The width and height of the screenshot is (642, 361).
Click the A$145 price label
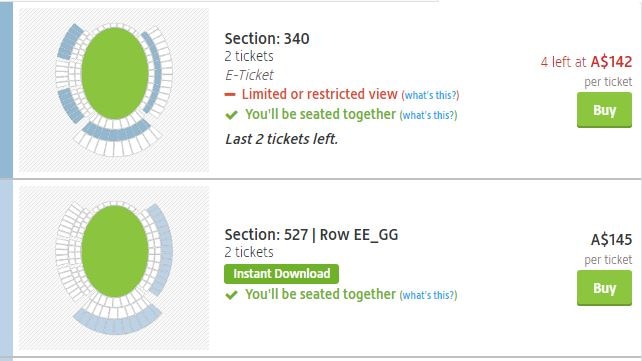click(x=611, y=239)
